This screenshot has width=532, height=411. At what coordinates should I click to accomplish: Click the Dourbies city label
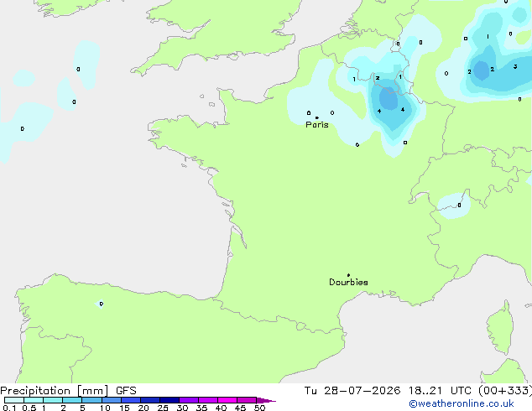click(348, 282)
